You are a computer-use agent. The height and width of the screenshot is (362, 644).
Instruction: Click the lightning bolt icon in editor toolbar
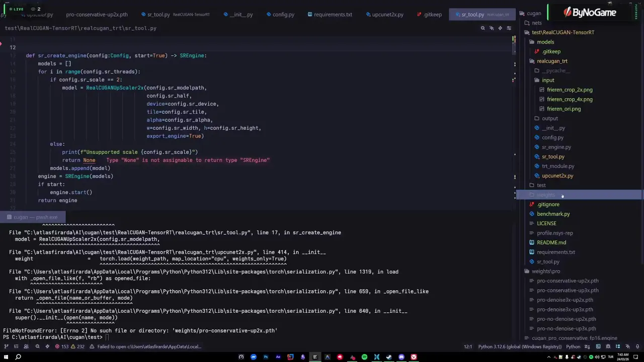(500, 28)
